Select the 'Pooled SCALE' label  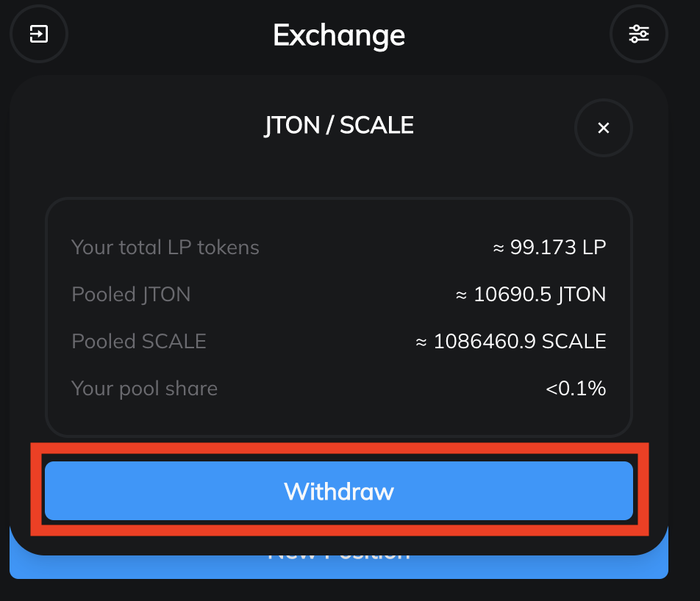139,341
